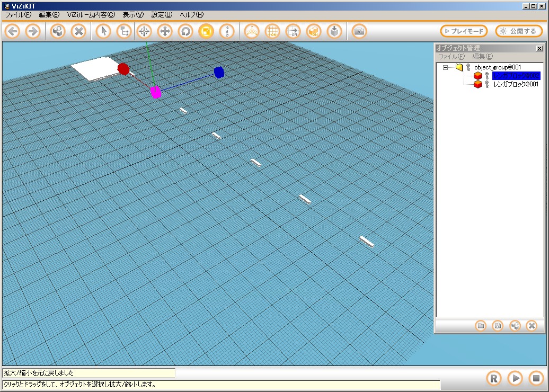Open the ViZiルーム内容 menu

click(x=91, y=15)
